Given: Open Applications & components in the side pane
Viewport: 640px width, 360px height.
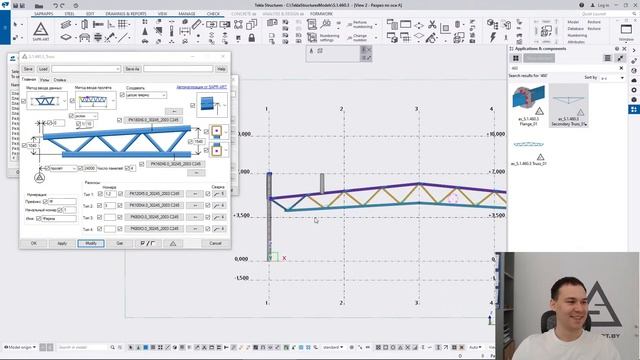Looking at the screenshot, I should pos(634,109).
